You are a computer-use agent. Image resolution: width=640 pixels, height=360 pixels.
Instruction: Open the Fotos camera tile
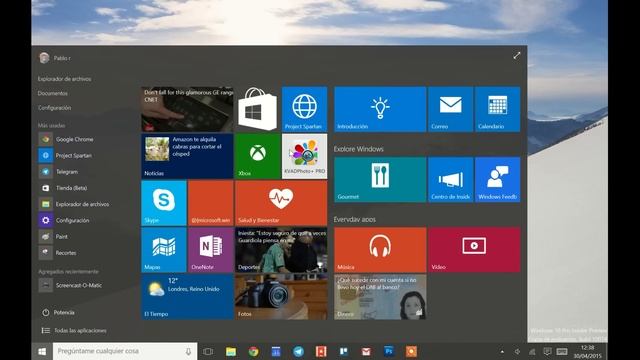coord(281,297)
